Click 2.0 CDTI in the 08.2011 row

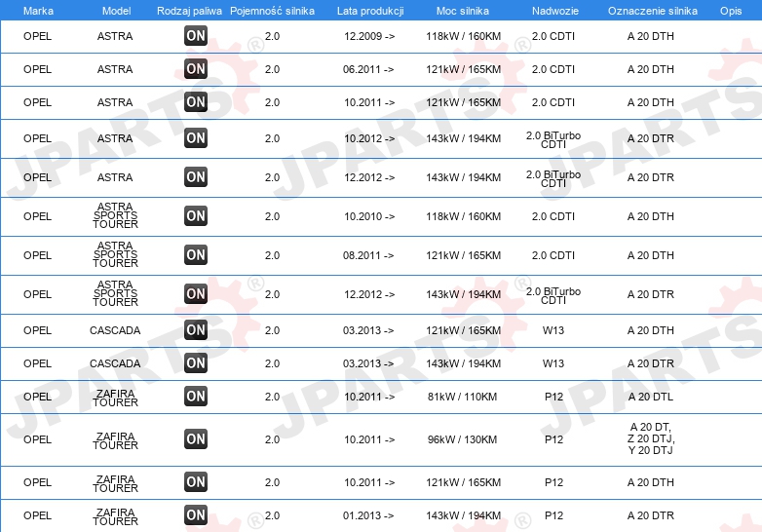click(x=553, y=255)
